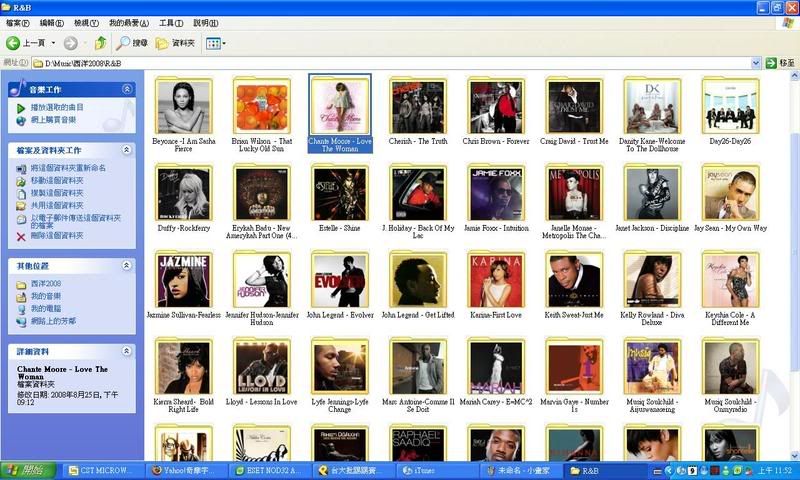Expand the Back button history arrow

pos(53,43)
